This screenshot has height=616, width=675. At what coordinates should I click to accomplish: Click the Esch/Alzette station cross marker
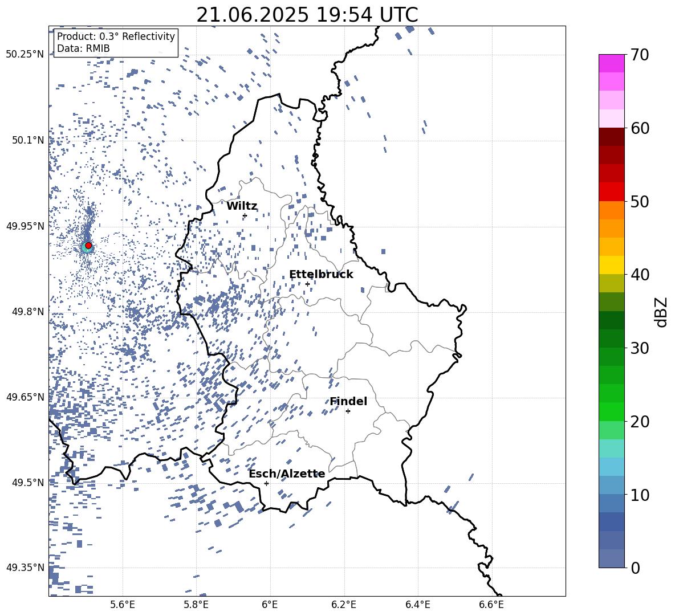[x=266, y=483]
